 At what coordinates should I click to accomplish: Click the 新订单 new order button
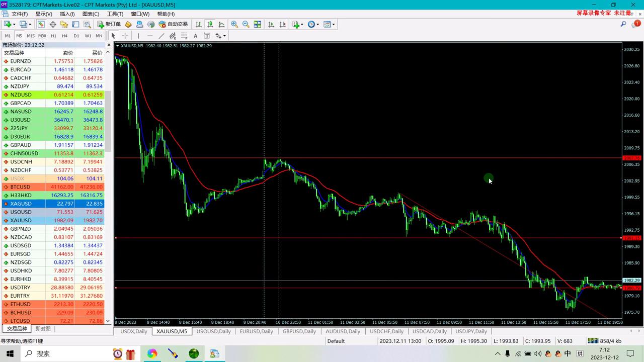[x=109, y=24]
